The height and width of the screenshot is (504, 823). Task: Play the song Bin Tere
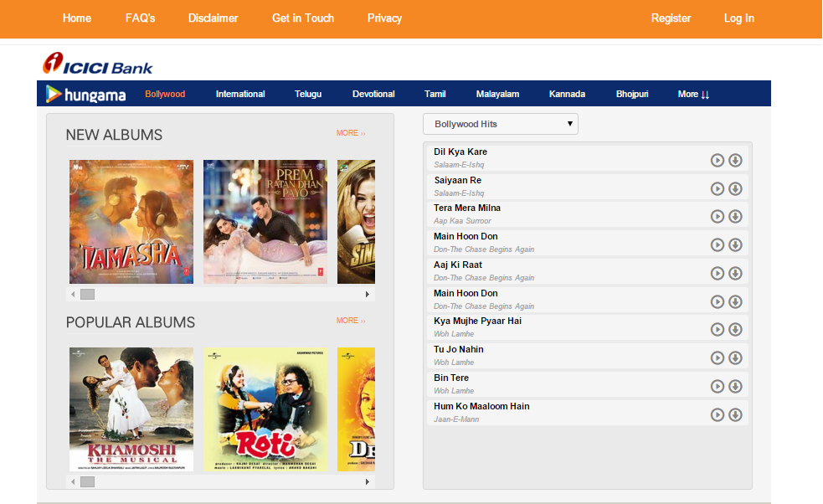click(x=717, y=387)
